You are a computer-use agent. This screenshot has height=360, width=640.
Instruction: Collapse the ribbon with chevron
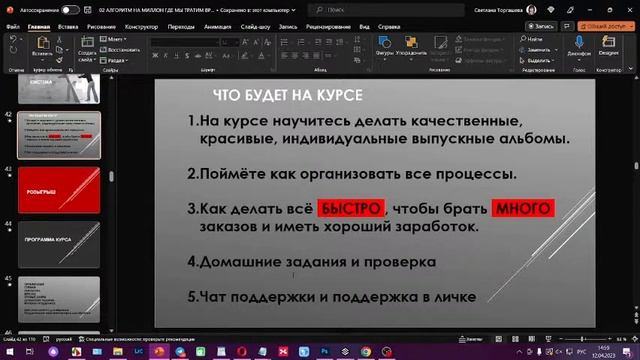pos(631,69)
